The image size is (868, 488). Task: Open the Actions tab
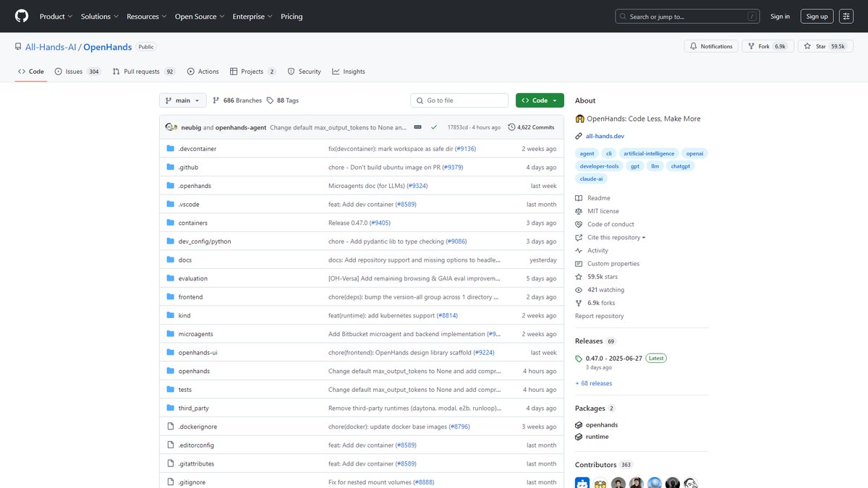point(203,72)
